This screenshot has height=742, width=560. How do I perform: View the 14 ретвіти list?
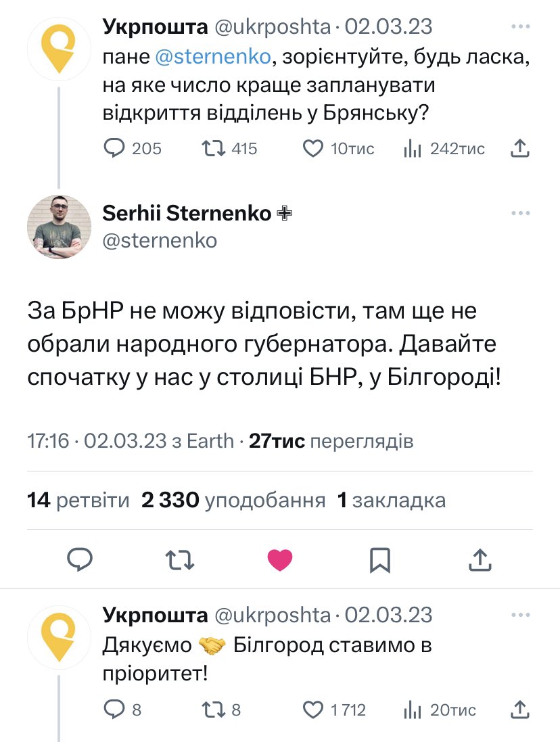tap(78, 501)
